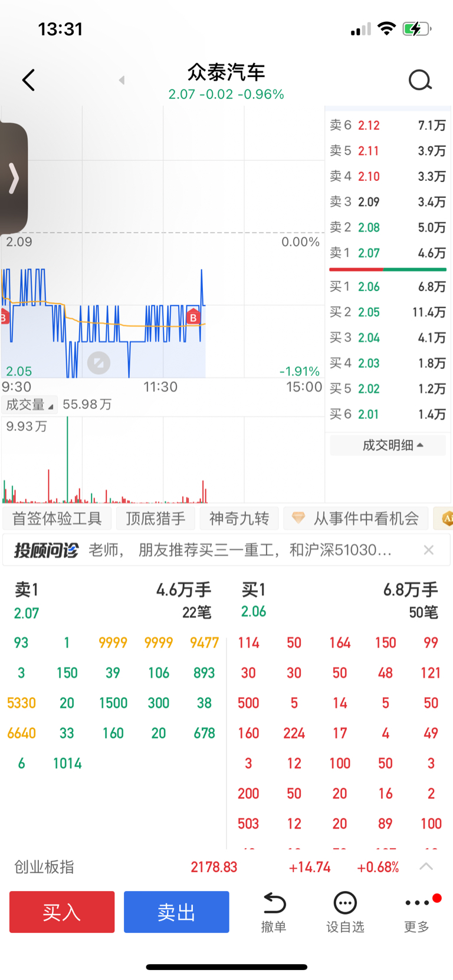Expand the dark side panel chevron
Screen dimensions: 453x980
click(x=13, y=178)
